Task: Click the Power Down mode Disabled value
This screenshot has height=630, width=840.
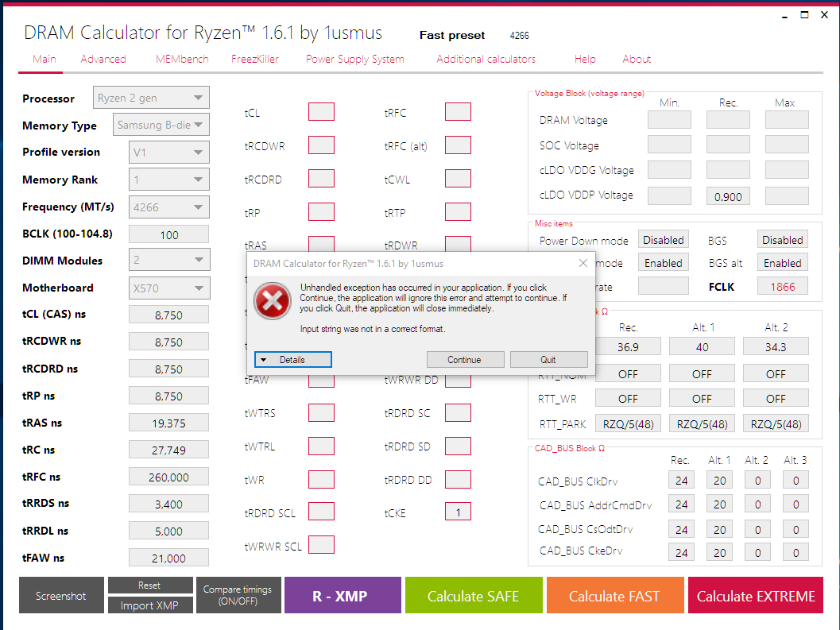Action: pos(664,239)
